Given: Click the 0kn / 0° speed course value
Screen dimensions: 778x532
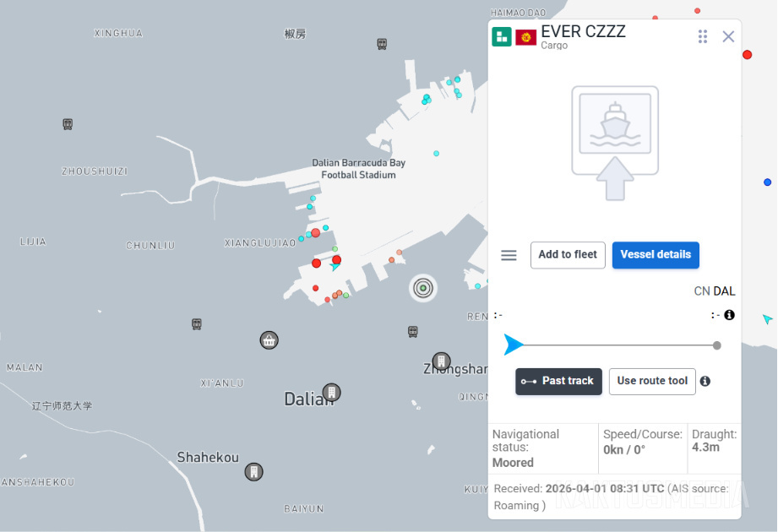Looking at the screenshot, I should [x=624, y=450].
